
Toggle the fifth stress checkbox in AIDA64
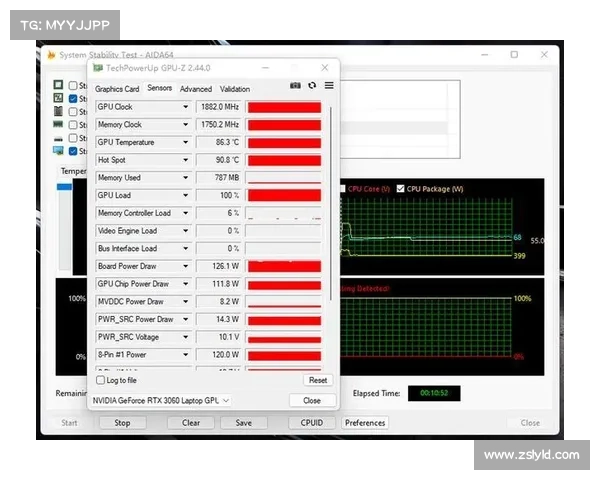tap(73, 138)
